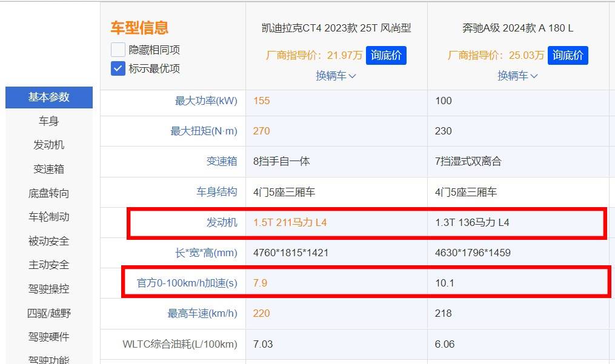615x364 pixels.
Task: Select 车轮制动 in the sidebar
Action: pos(49,217)
